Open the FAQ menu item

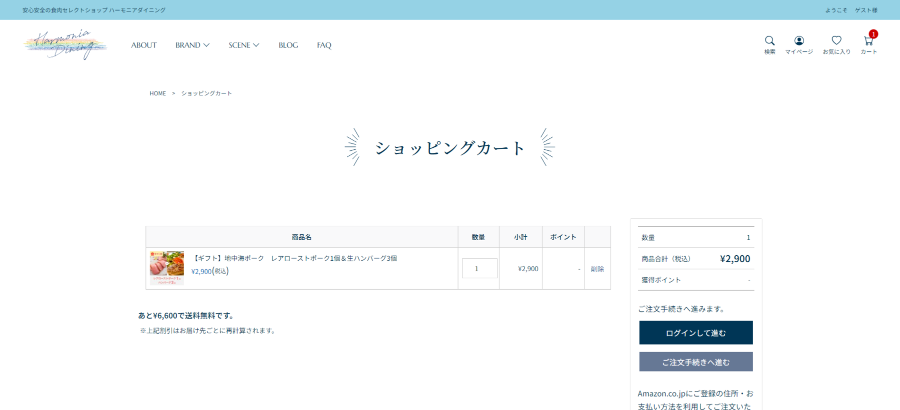click(324, 45)
